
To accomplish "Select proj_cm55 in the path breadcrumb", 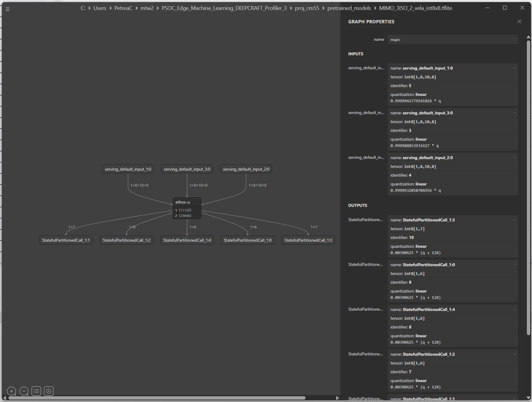I will 307,8.
